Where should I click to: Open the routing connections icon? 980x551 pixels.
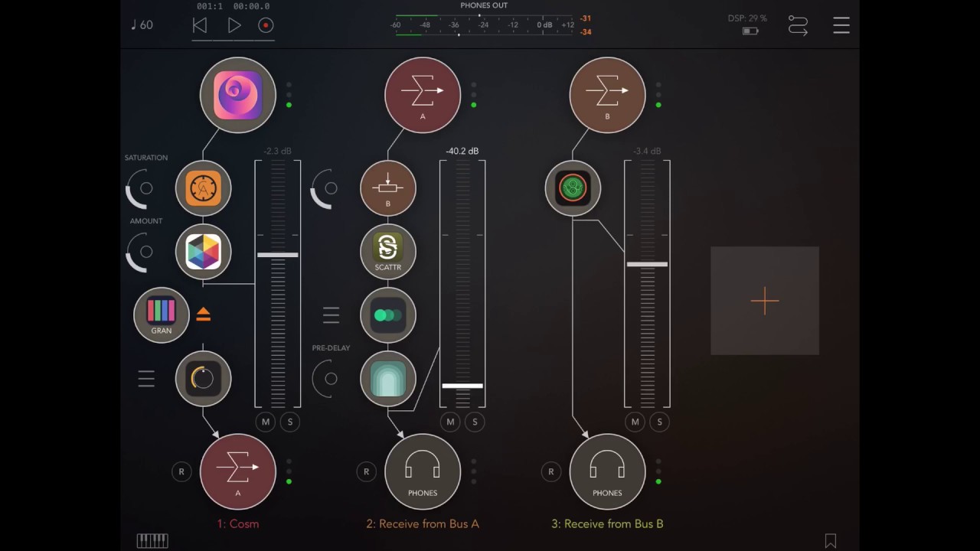798,25
